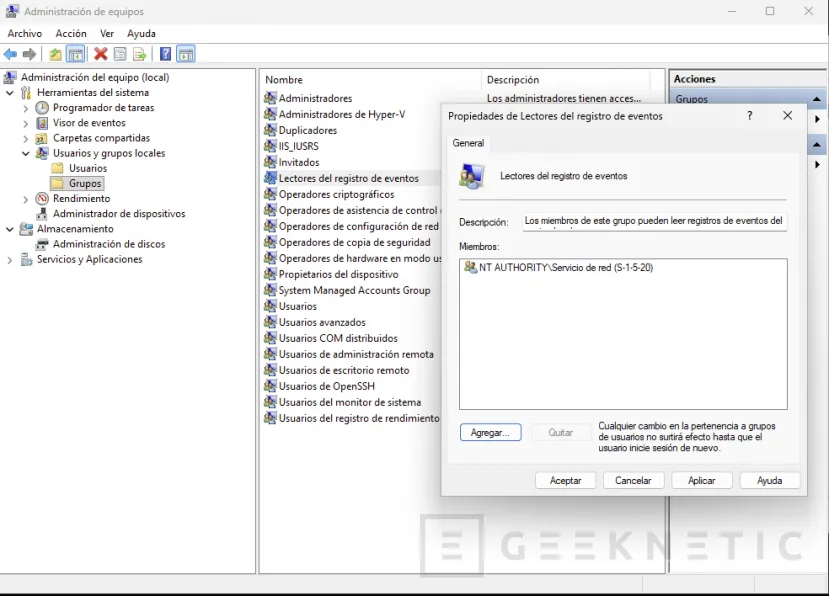Expand Carpetas compartidas node
Screen dimensions: 829x596
pyautogui.click(x=26, y=139)
